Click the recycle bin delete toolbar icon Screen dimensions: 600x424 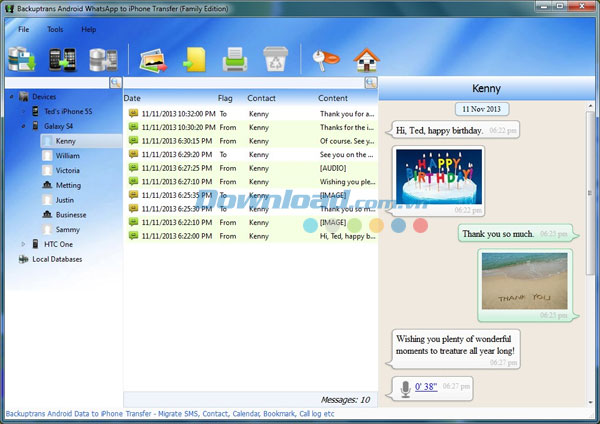[x=276, y=59]
